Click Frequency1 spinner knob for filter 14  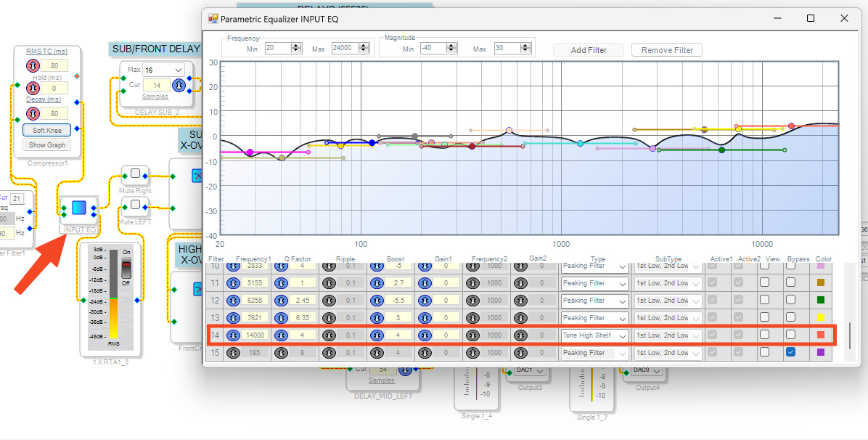(x=233, y=335)
